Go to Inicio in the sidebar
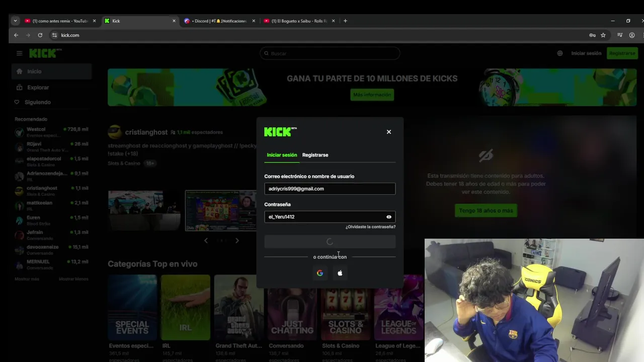The image size is (644, 362). pos(51,71)
